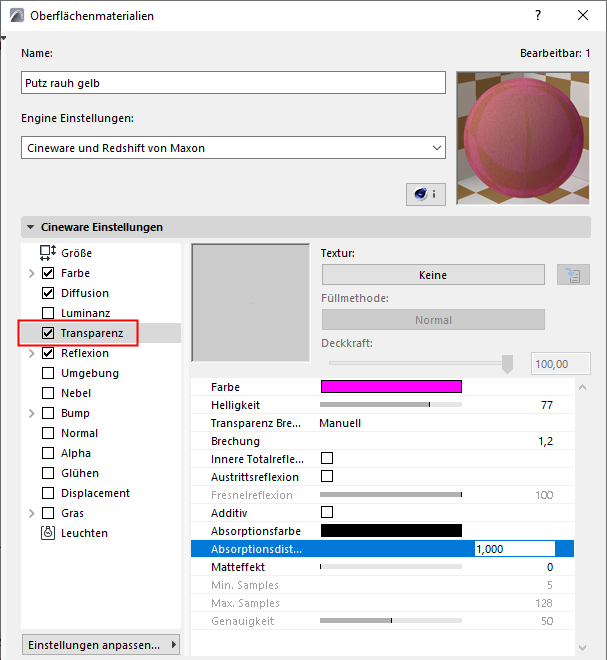Screen dimensions: 607x660
Task: Click the gray texture preview box
Action: point(251,303)
